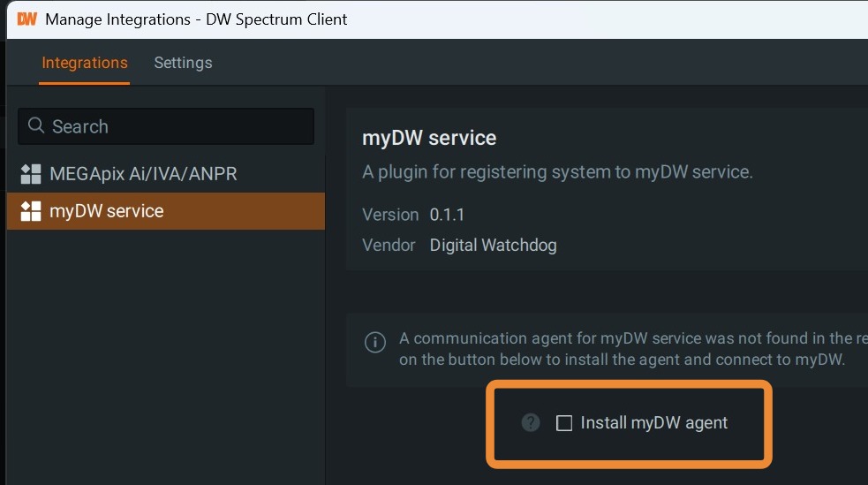Click the MEGApix Ai/IVA/ANPR plugin icon

30,174
